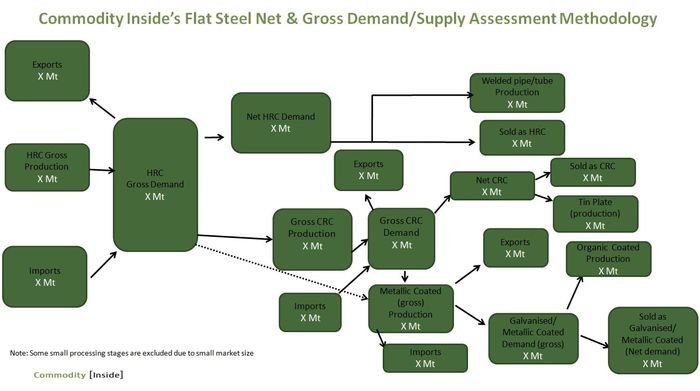Select Sold as Galvanised Net demand box
Image resolution: width=700 pixels, height=391 pixels.
[x=652, y=340]
